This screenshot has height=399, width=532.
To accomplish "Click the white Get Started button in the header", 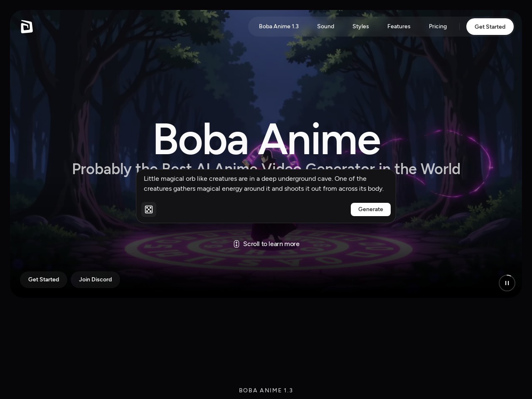I will (490, 27).
